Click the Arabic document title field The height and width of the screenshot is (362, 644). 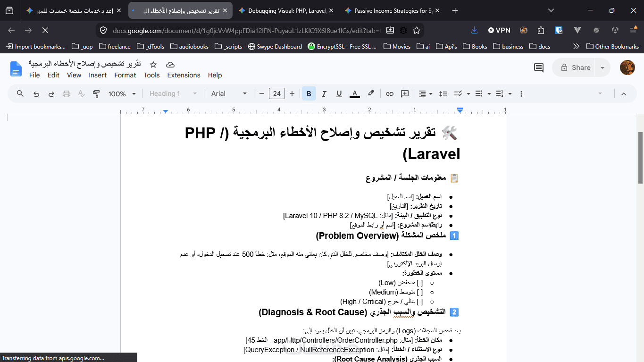(84, 64)
